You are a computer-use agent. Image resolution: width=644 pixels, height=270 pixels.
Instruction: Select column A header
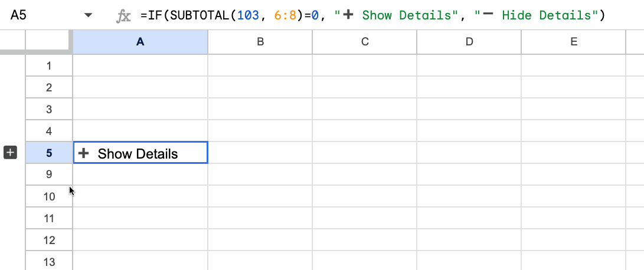click(x=140, y=41)
